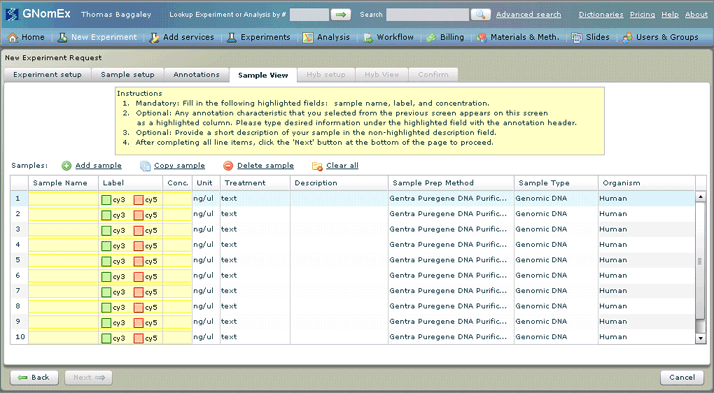The height and width of the screenshot is (393, 714).
Task: Open Home from the navigation bar
Action: click(26, 37)
